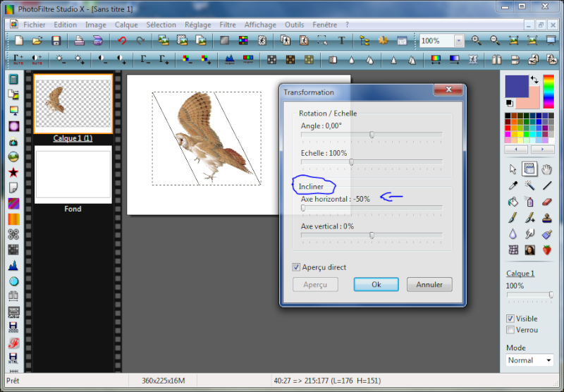Screen dimensions: 564x392
Task: Toggle the Verrou lock checkbox
Action: 510,330
